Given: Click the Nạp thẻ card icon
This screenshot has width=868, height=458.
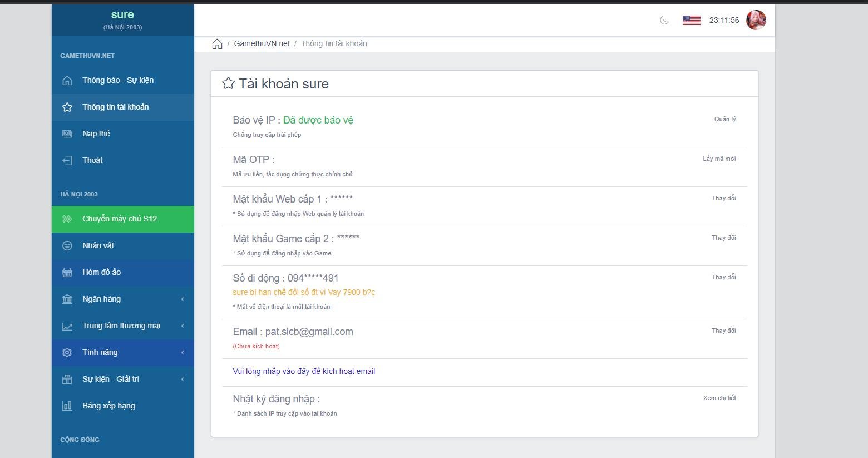Looking at the screenshot, I should pos(67,134).
